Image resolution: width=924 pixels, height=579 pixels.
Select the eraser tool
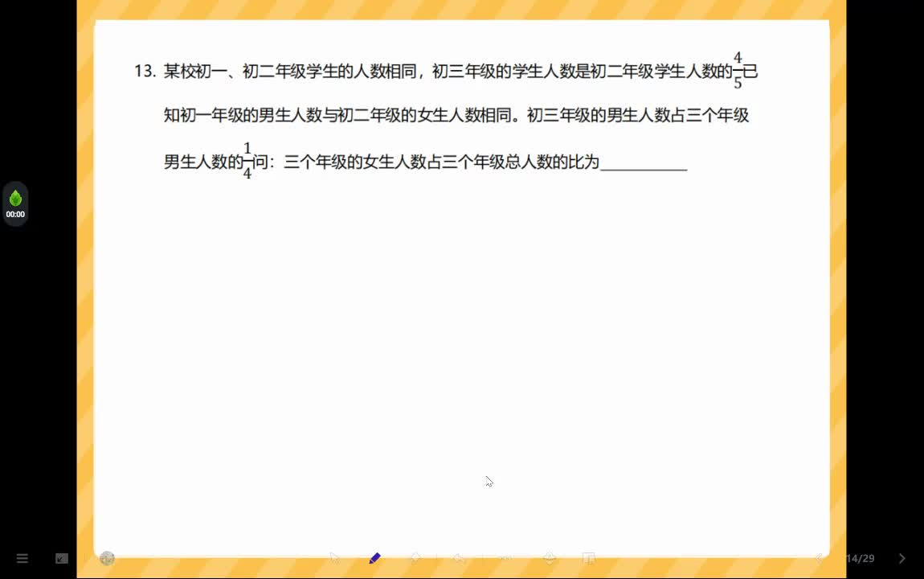coord(415,558)
